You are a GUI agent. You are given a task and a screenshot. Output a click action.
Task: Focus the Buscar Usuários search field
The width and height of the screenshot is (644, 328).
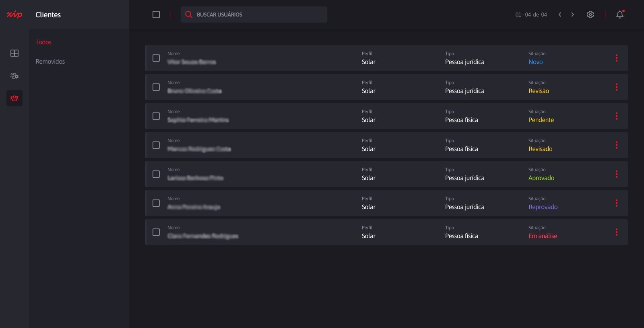click(x=258, y=15)
